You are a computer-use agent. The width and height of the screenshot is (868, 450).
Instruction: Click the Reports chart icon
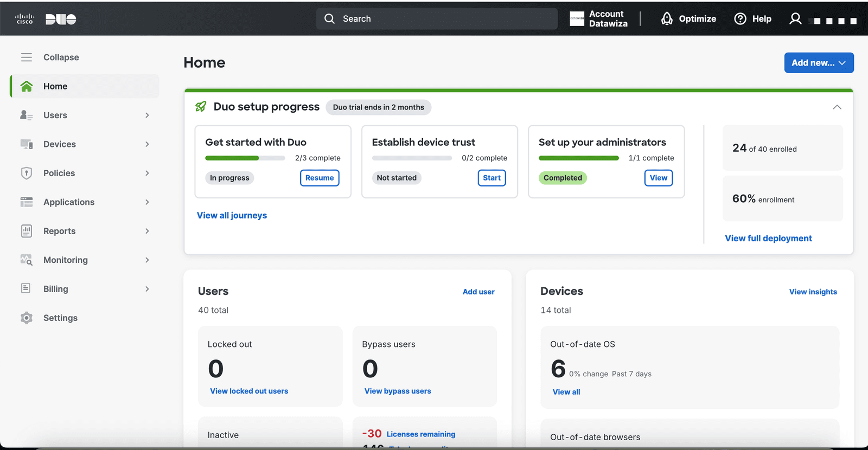coord(27,231)
